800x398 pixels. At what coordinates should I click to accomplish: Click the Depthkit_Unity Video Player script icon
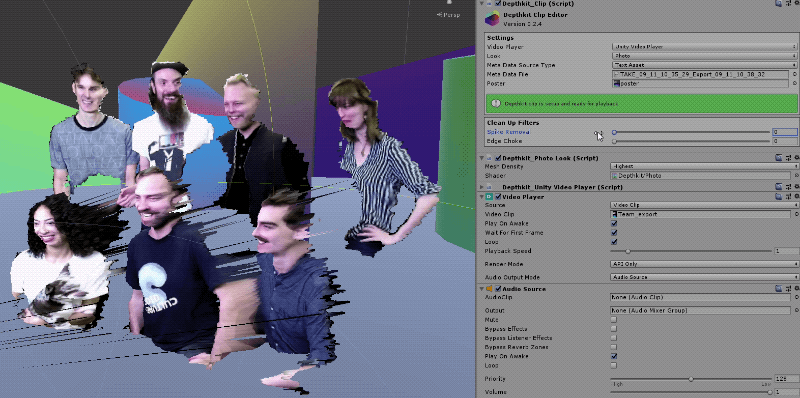pos(489,187)
